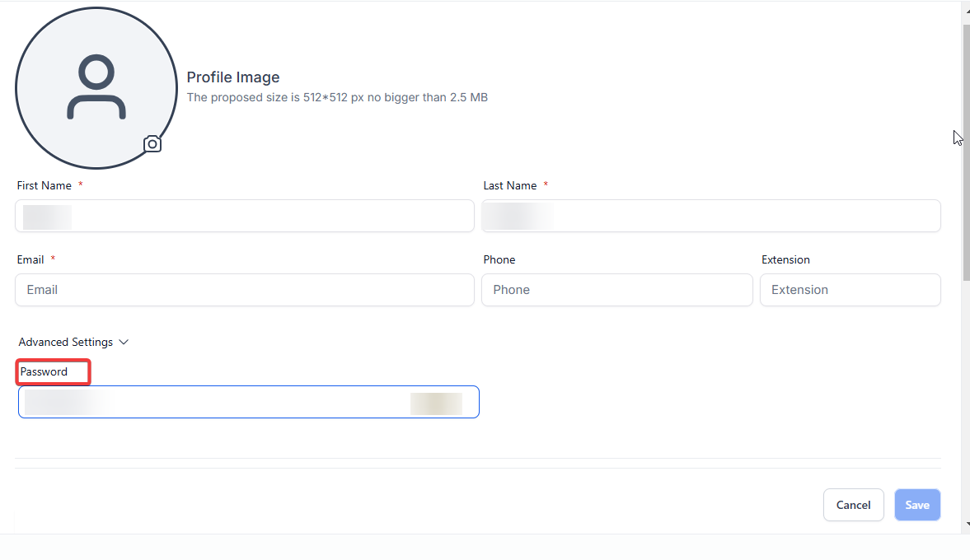Image resolution: width=970 pixels, height=560 pixels.
Task: Click the scrollbar down arrow
Action: pos(965,524)
